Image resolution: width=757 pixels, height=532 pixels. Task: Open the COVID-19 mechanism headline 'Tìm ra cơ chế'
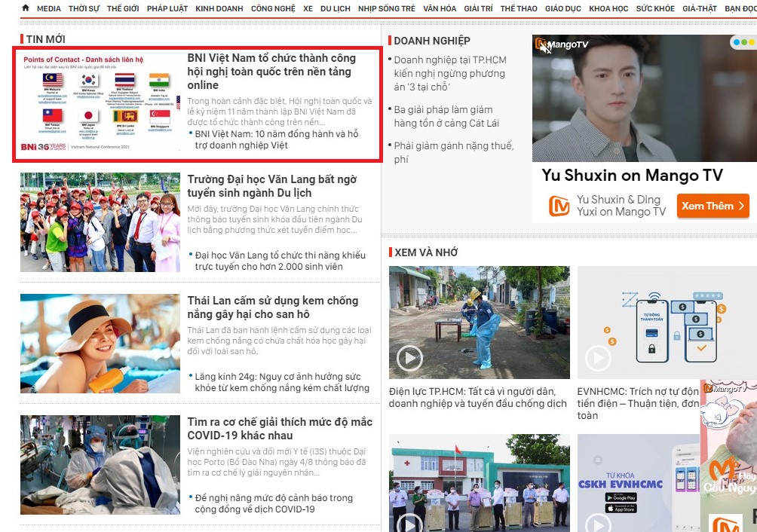click(x=280, y=428)
